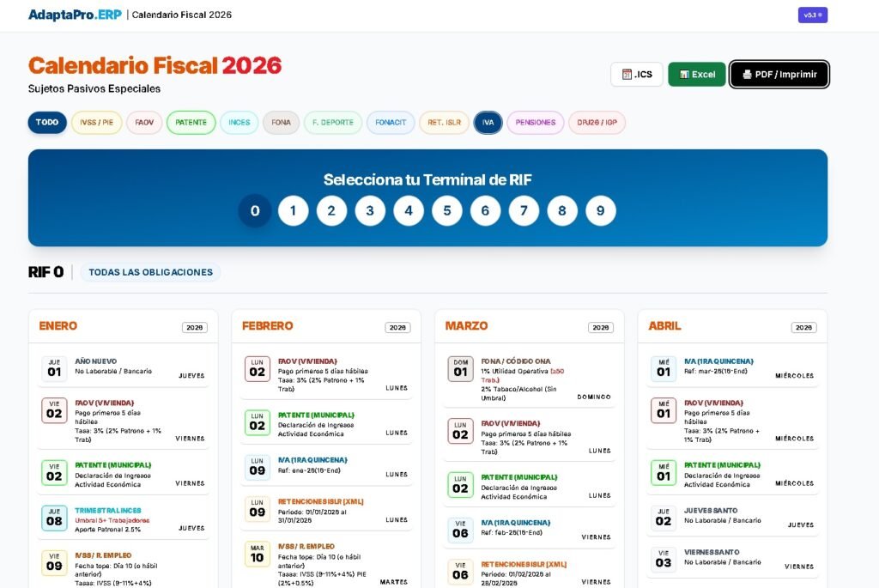Click the VIE 03 Viernes Santo date badge
This screenshot has height=588, width=879.
(664, 559)
